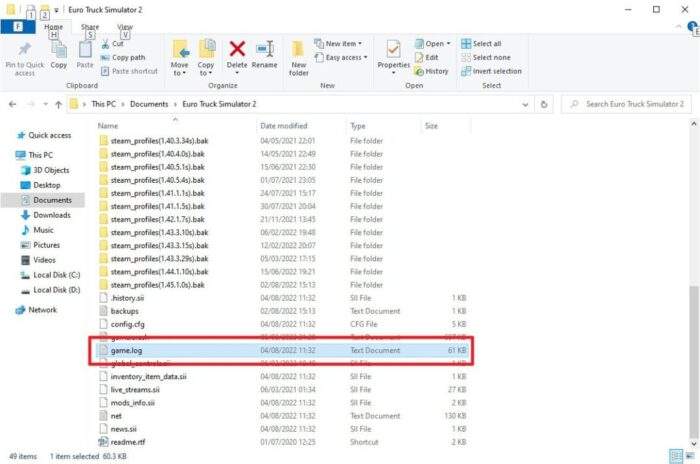This screenshot has height=464, width=700.
Task: Go back with the back arrow
Action: pyautogui.click(x=12, y=104)
